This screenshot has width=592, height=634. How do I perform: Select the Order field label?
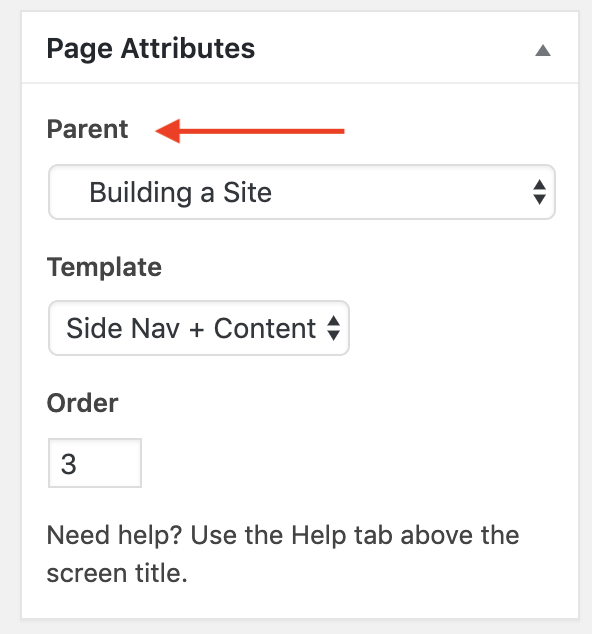pos(82,403)
